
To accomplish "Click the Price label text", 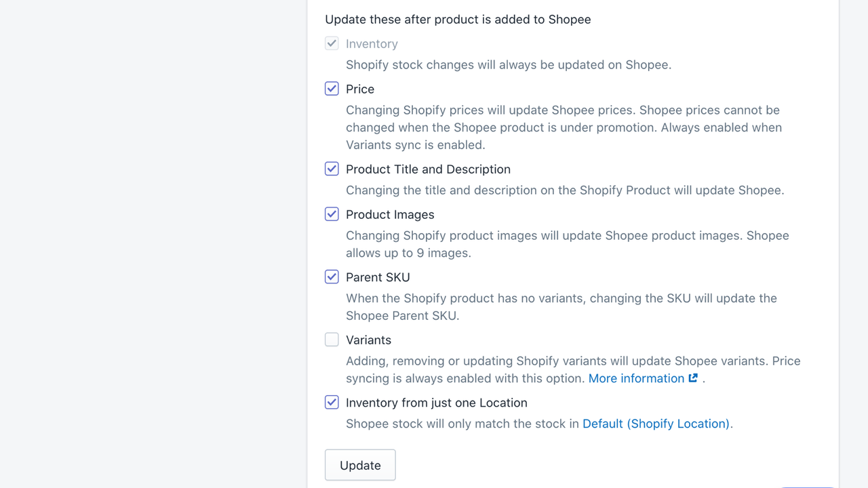I will [x=360, y=89].
